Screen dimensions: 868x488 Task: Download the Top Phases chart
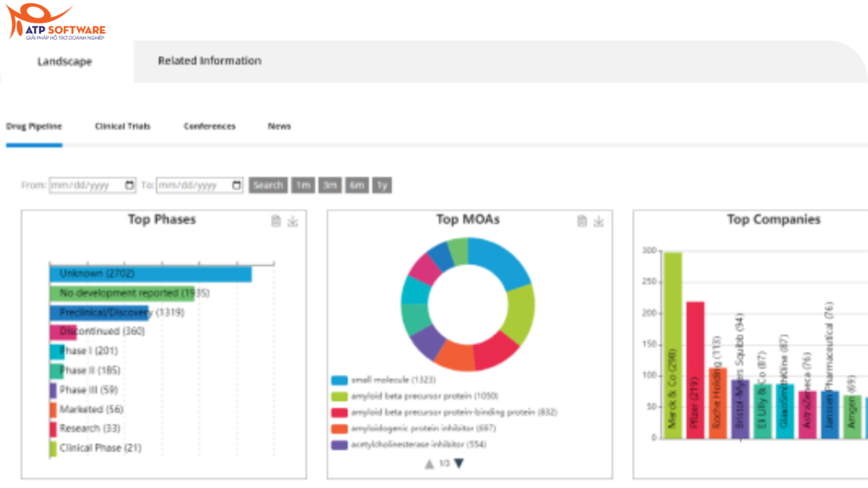(x=292, y=222)
